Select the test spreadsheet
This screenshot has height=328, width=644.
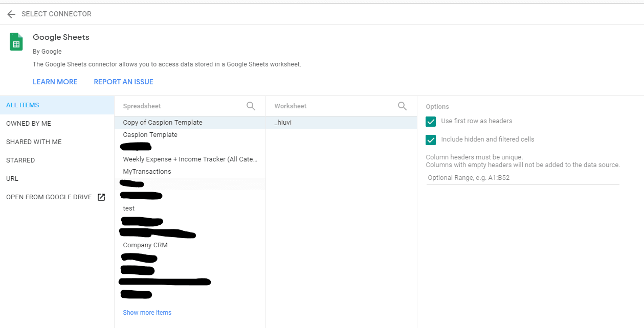[x=190, y=208]
